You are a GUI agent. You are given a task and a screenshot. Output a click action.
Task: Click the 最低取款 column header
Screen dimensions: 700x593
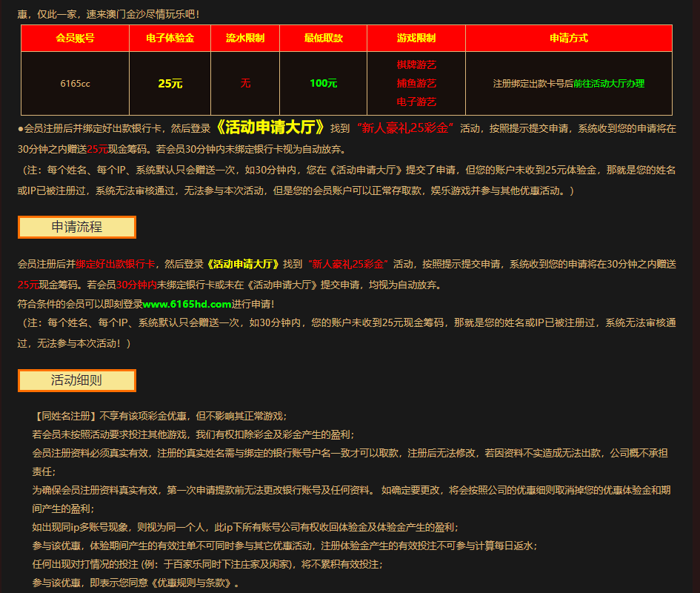pyautogui.click(x=324, y=38)
